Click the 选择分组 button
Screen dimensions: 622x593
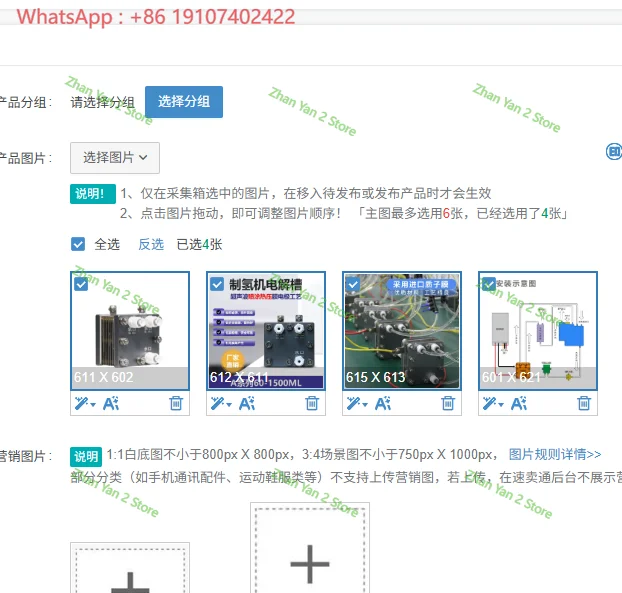[x=184, y=102]
